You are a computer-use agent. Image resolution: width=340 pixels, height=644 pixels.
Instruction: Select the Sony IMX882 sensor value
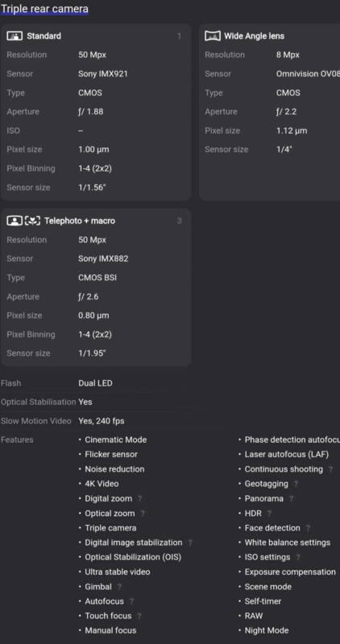click(x=103, y=258)
